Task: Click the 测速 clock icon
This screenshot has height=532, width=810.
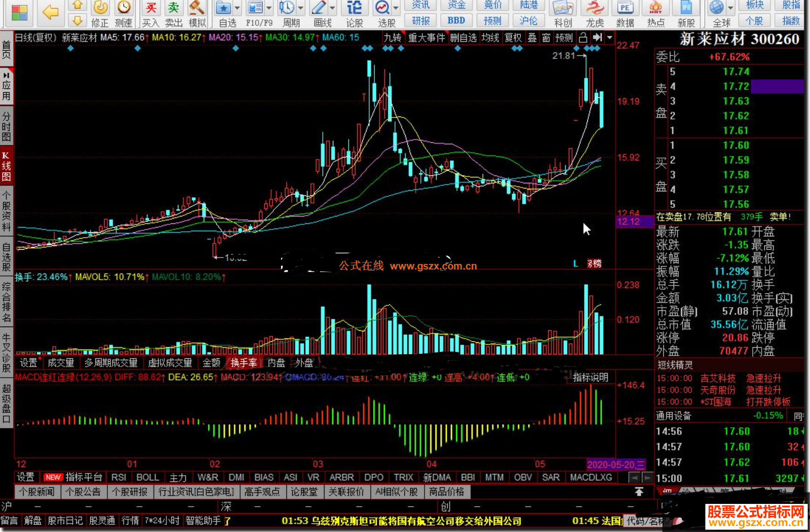Action: [123, 9]
